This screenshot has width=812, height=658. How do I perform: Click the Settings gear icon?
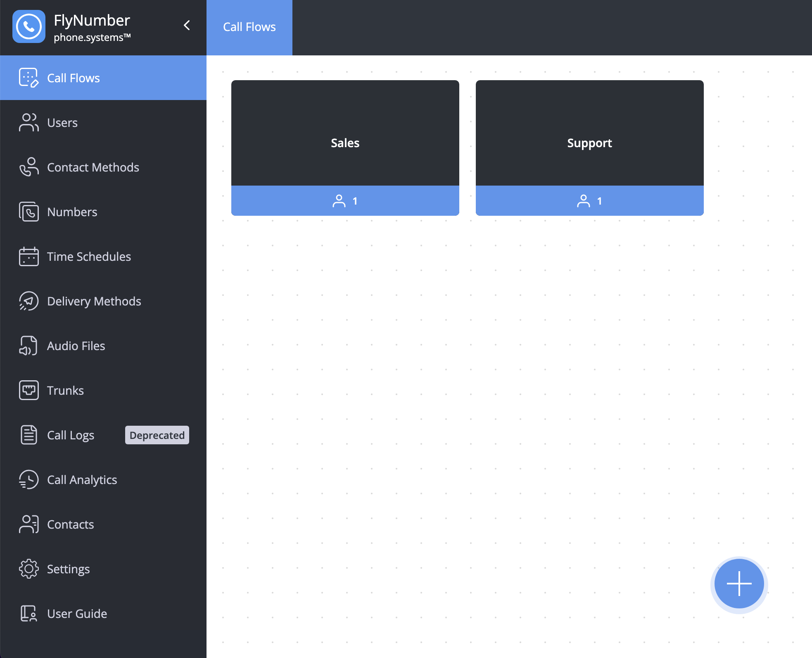pos(29,569)
